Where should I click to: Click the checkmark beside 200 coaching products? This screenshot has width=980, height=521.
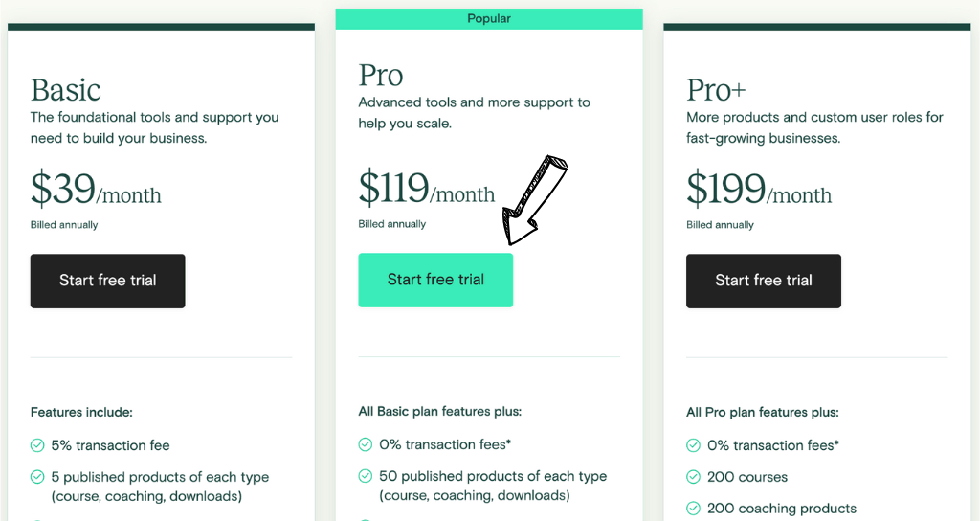[x=694, y=509]
